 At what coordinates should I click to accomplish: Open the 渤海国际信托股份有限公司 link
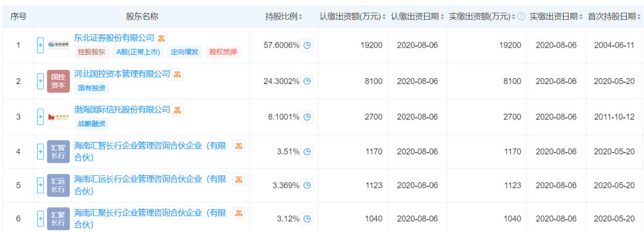(122, 110)
